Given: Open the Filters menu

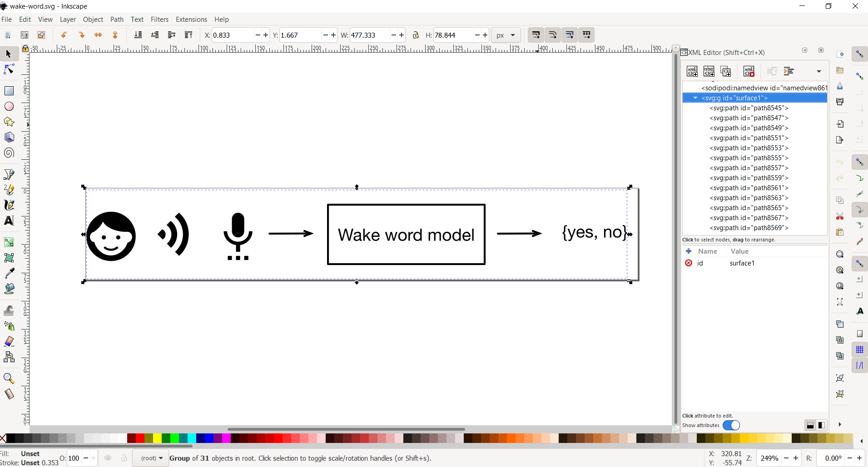Looking at the screenshot, I should (x=159, y=20).
